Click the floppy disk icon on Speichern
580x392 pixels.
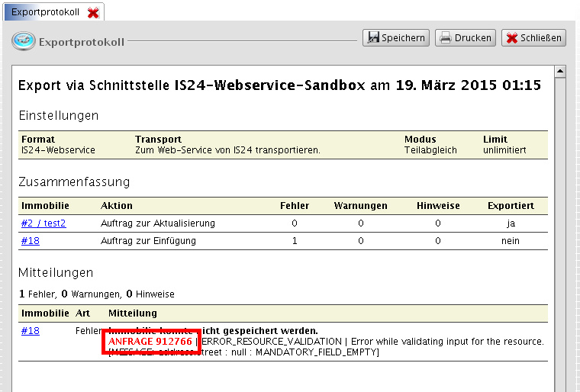click(372, 37)
